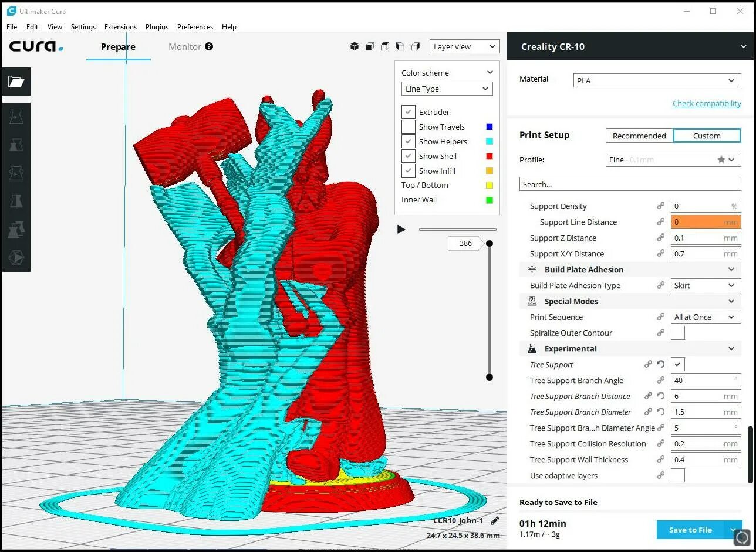Collapse the Experimental settings section
The image size is (756, 552).
(731, 348)
